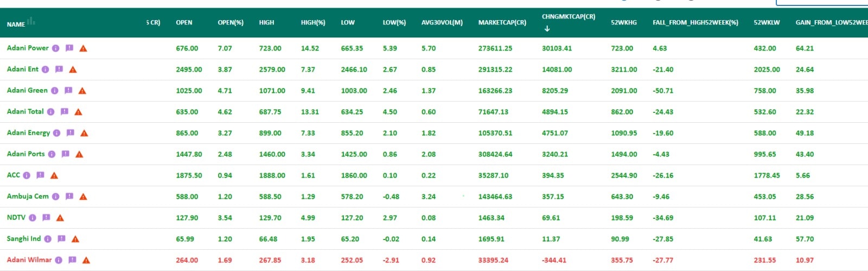Open info icon next to Adani Energy
Viewport: 868px width, 271px height.
pos(57,133)
